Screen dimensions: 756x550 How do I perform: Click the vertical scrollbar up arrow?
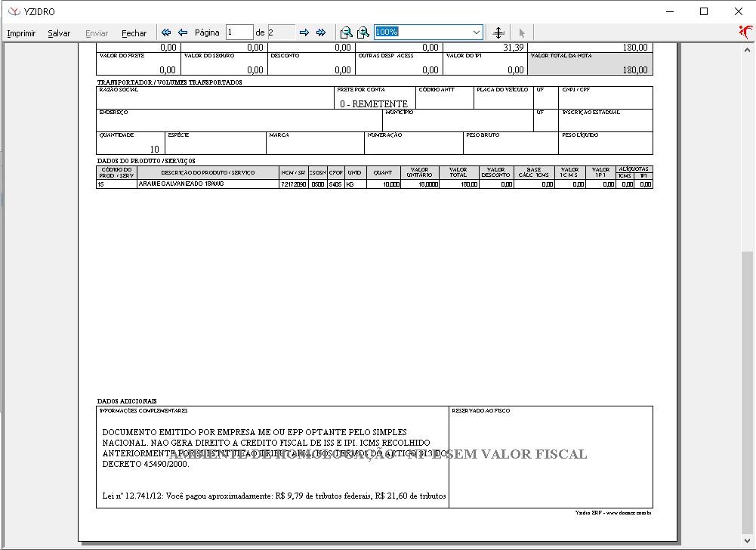748,49
